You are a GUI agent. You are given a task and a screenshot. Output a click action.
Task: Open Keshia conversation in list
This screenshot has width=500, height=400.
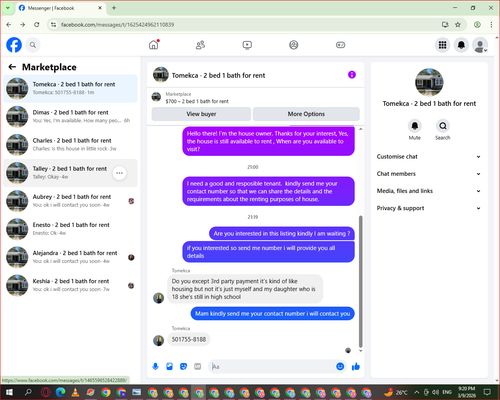coord(70,285)
